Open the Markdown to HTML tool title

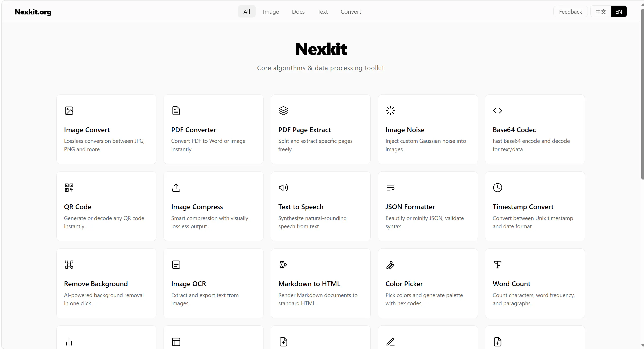(309, 284)
